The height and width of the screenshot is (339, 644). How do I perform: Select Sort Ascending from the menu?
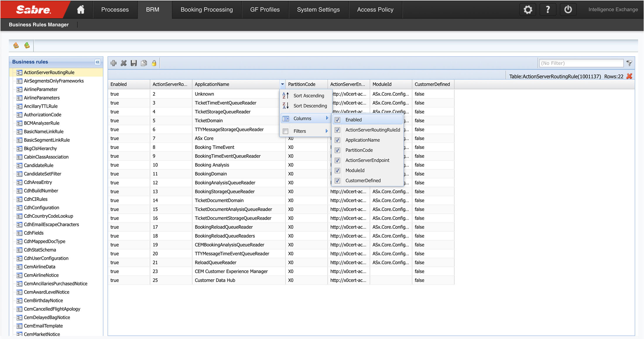point(309,96)
